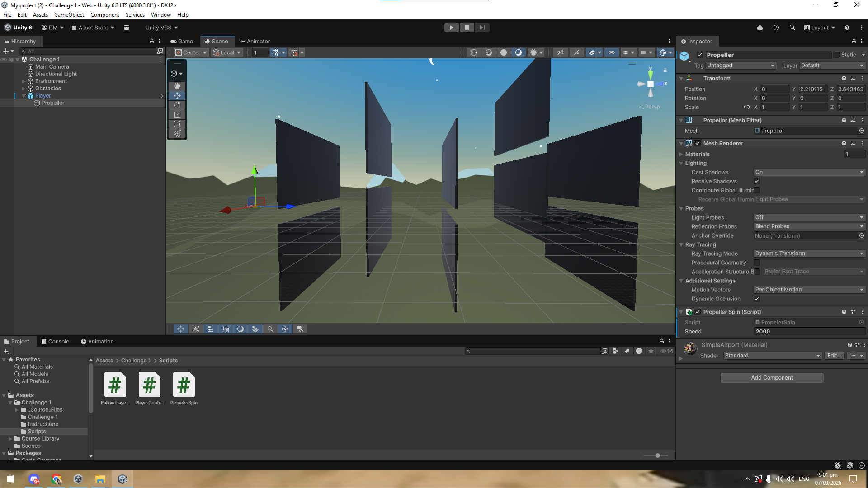Expand the Materials section
868x488 pixels.
(x=681, y=154)
